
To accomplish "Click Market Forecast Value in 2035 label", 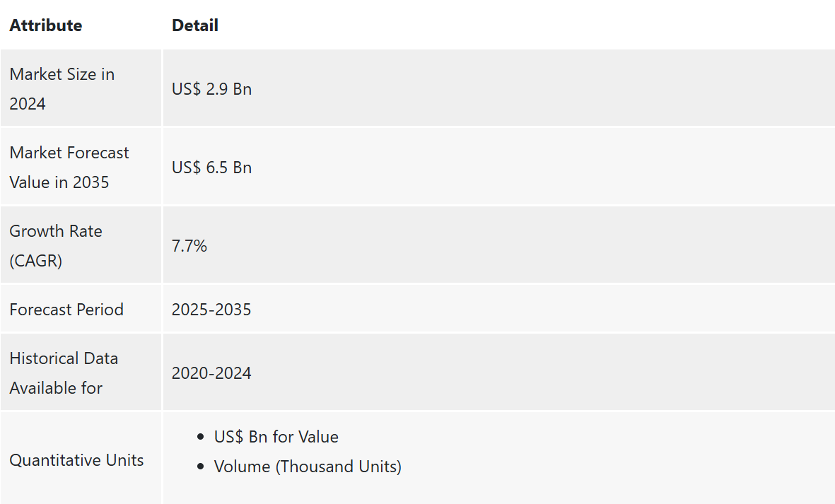I will pos(69,167).
